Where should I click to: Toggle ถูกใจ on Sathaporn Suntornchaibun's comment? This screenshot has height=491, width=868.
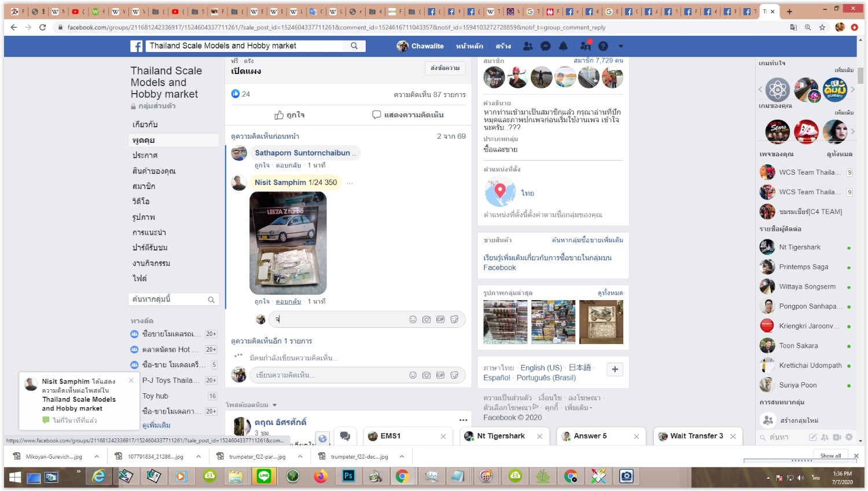coord(262,165)
